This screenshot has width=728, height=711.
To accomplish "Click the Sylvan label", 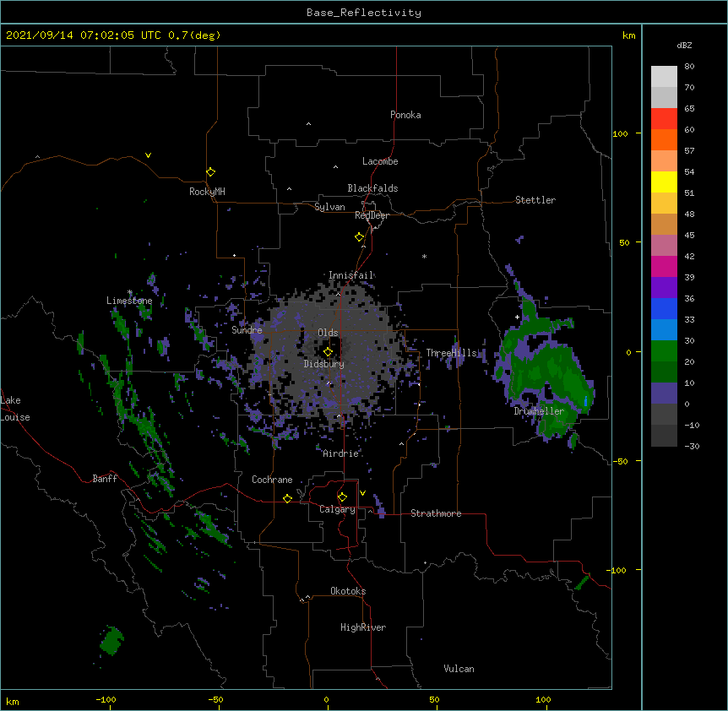I will 329,207.
